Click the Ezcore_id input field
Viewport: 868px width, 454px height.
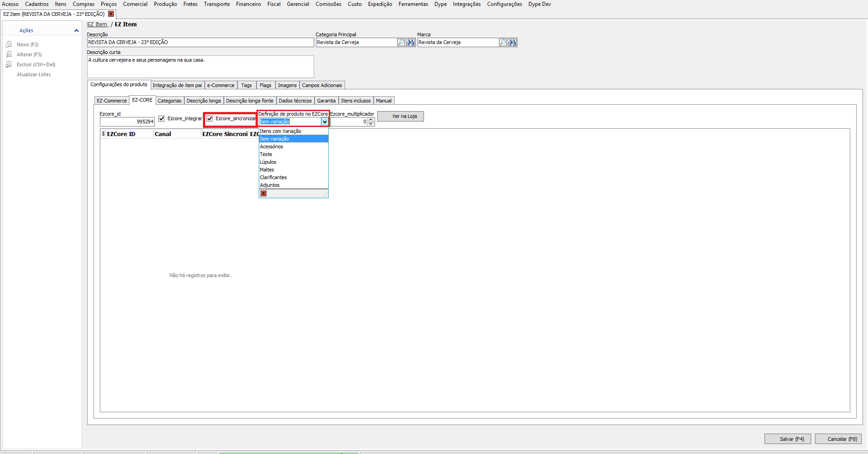(x=127, y=122)
